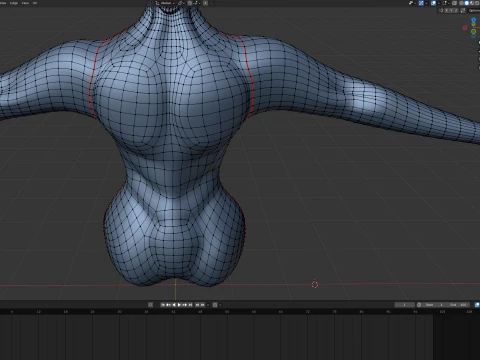Open the object types visibility selector
Image resolution: width=480 pixels, height=360 pixels.
413,3
